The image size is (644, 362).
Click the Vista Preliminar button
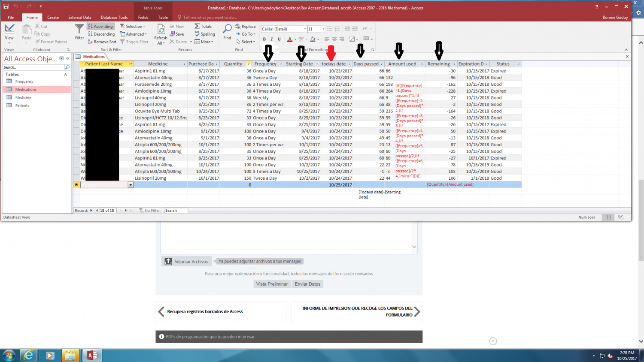(x=272, y=284)
